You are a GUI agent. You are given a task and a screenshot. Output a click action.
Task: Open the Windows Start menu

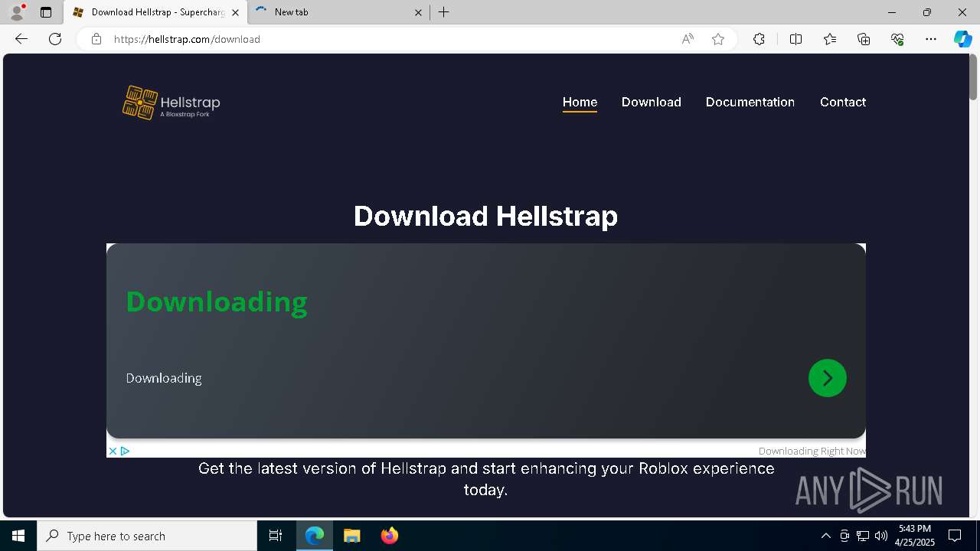[x=18, y=536]
